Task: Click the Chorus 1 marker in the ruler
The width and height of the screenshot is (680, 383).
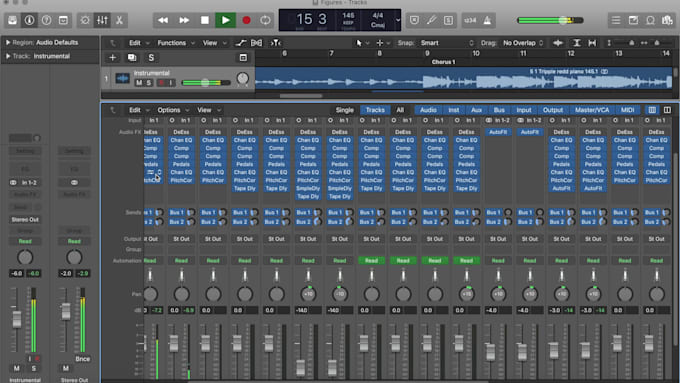Action: (x=443, y=62)
